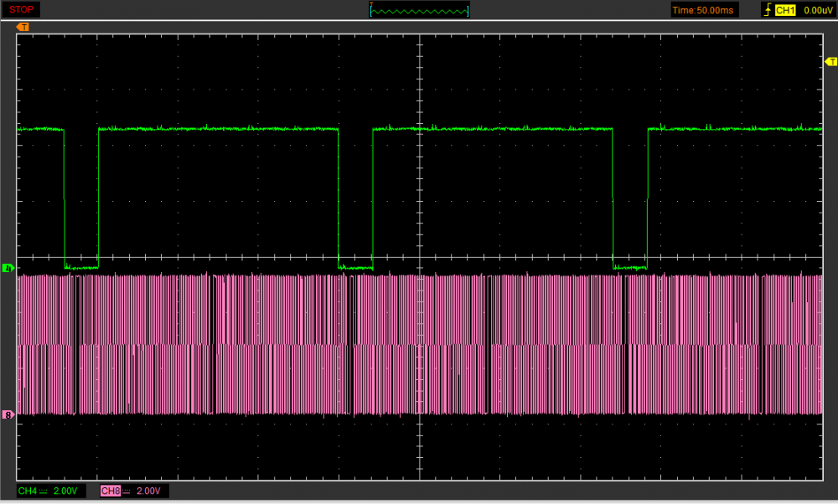
Task: Click the CH8 coupling symbol icon
Action: 127,491
